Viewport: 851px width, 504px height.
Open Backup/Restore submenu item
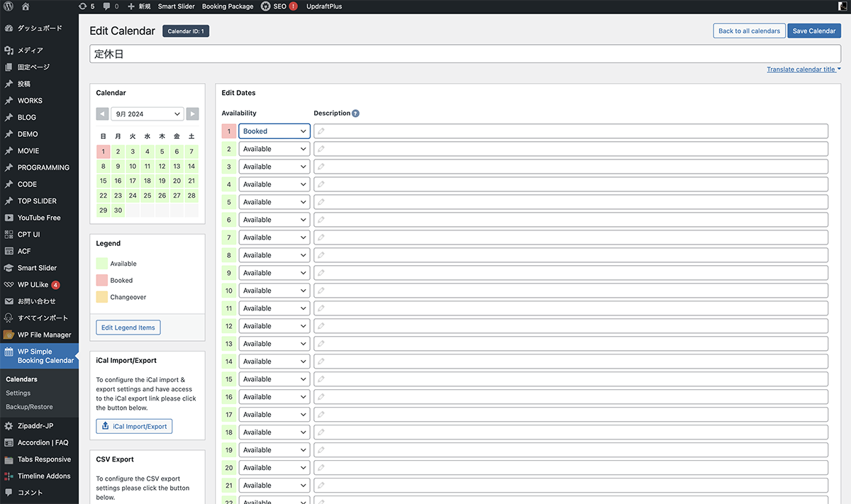pos(29,407)
